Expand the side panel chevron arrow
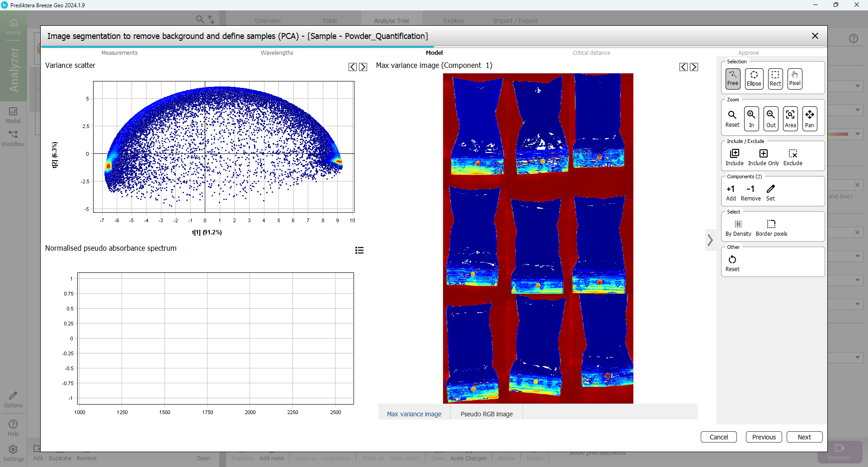 pyautogui.click(x=710, y=240)
